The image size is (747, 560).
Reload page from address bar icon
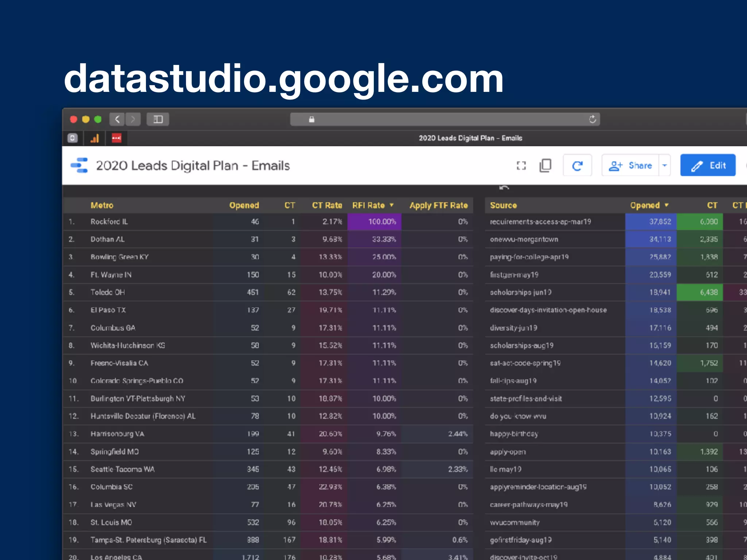point(592,119)
